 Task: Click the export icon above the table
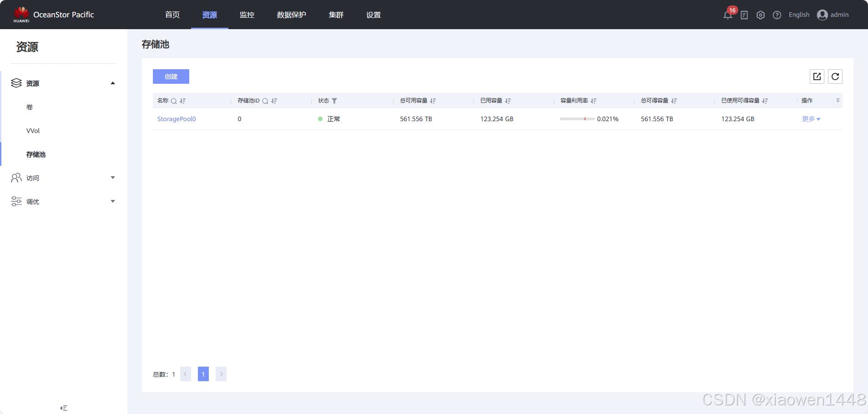click(817, 77)
